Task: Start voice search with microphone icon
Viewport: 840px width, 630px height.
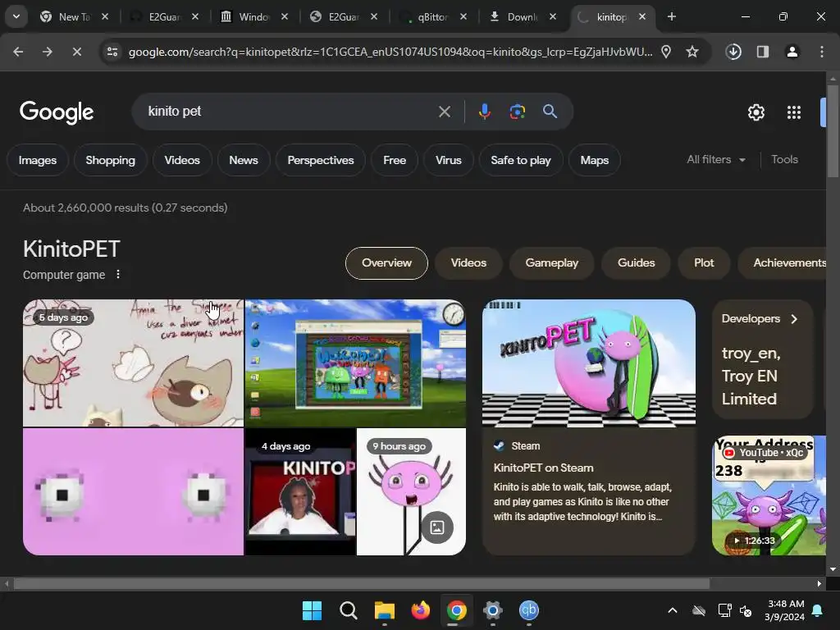Action: click(x=484, y=112)
